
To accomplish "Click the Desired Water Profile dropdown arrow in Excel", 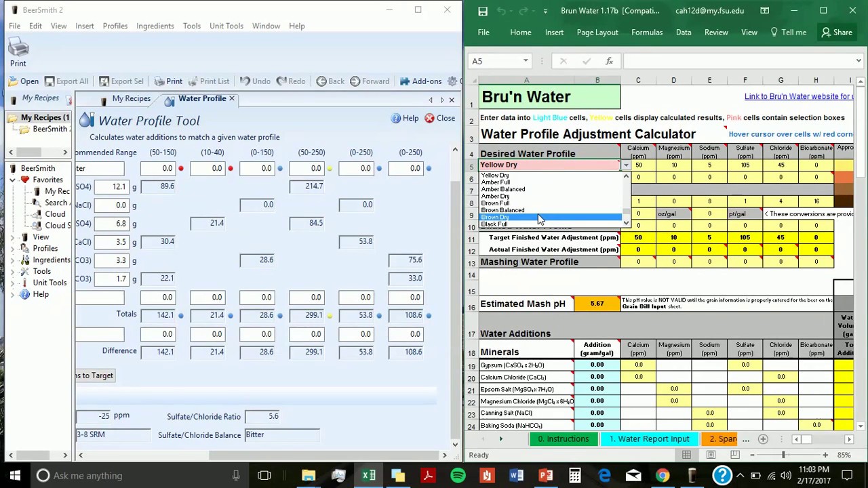I will click(x=626, y=165).
